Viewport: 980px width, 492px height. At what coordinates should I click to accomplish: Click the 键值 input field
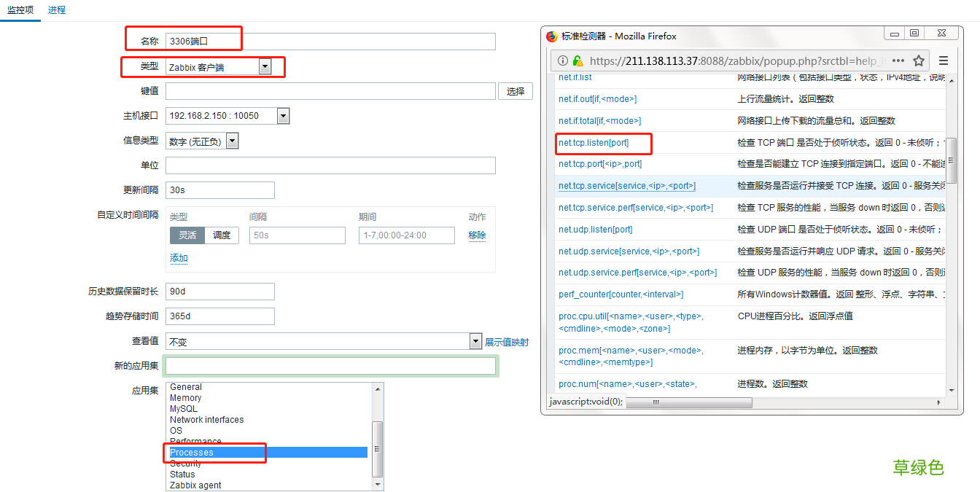pyautogui.click(x=330, y=91)
